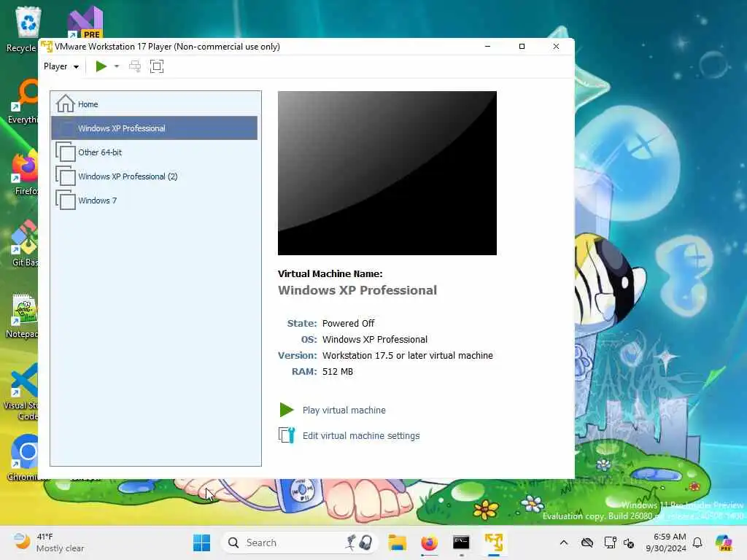This screenshot has width=747, height=560.
Task: Select Home in the VM library
Action: tap(155, 104)
